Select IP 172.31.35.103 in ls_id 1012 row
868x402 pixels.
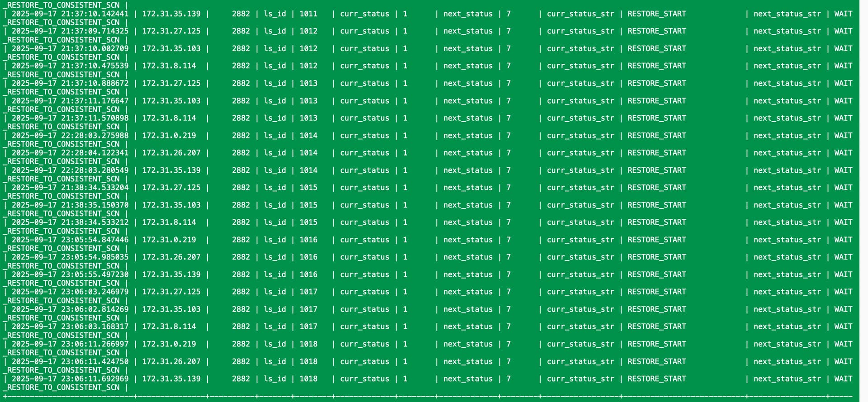(171, 48)
